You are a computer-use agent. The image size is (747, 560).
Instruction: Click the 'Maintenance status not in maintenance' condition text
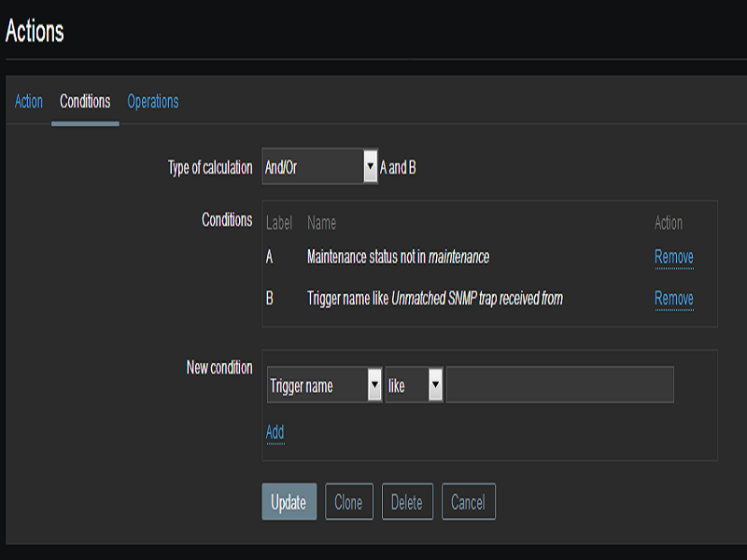398,258
